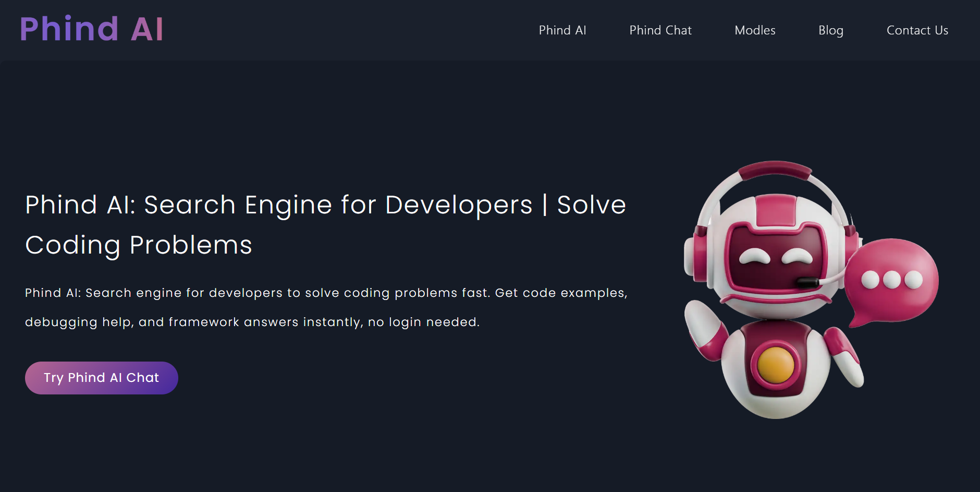Click the Try Phind AI Chat button
The height and width of the screenshot is (492, 980).
[102, 378]
